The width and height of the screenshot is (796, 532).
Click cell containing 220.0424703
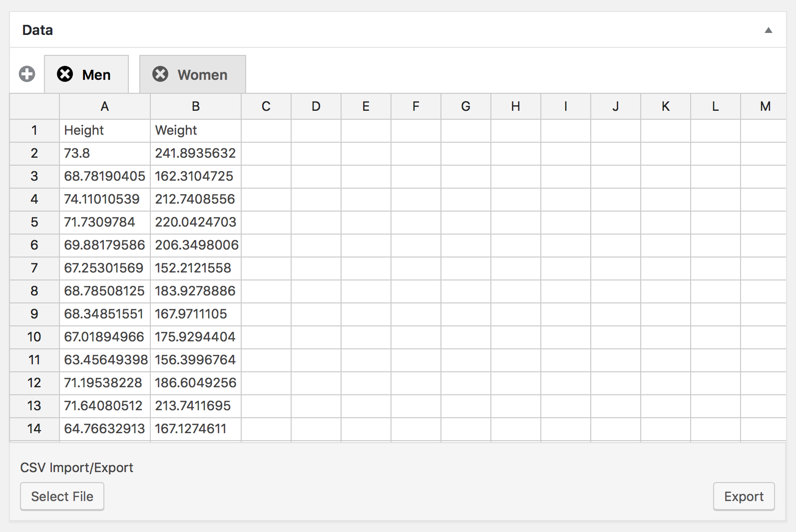[x=196, y=223]
